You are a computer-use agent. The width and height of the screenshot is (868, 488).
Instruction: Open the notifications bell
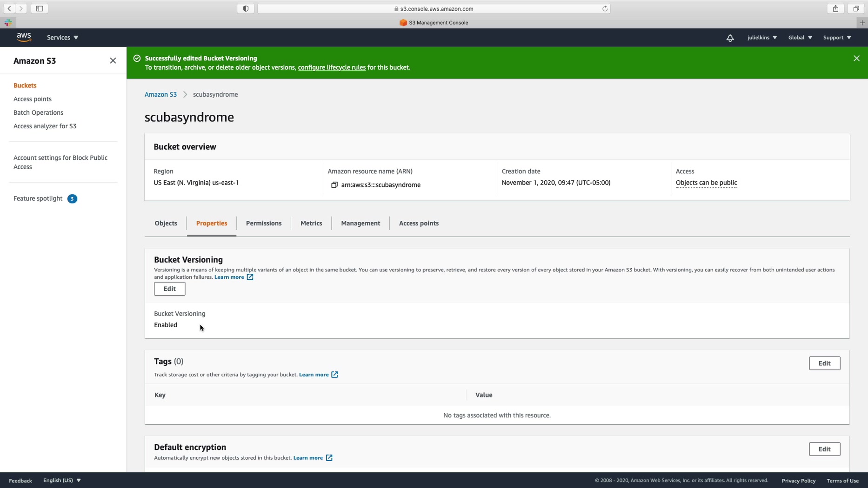pyautogui.click(x=730, y=38)
